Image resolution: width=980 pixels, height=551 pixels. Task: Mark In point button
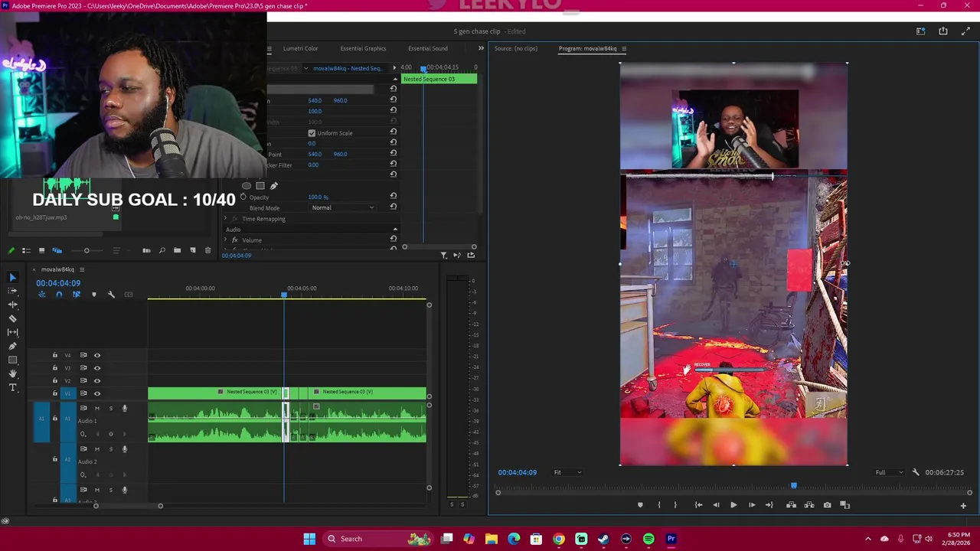click(x=659, y=505)
